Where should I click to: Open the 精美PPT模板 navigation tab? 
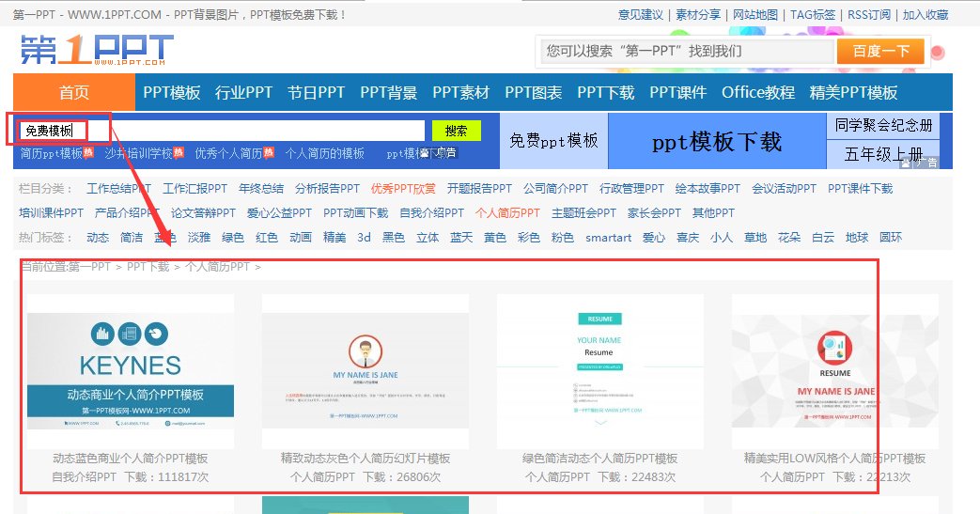coord(854,92)
